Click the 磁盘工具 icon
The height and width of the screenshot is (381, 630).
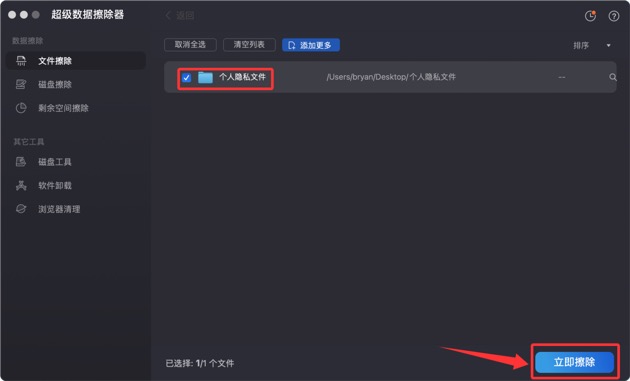[21, 162]
